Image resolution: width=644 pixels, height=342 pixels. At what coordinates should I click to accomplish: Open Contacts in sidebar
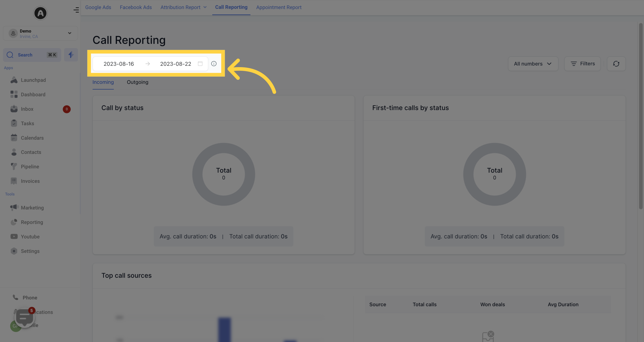click(x=31, y=152)
